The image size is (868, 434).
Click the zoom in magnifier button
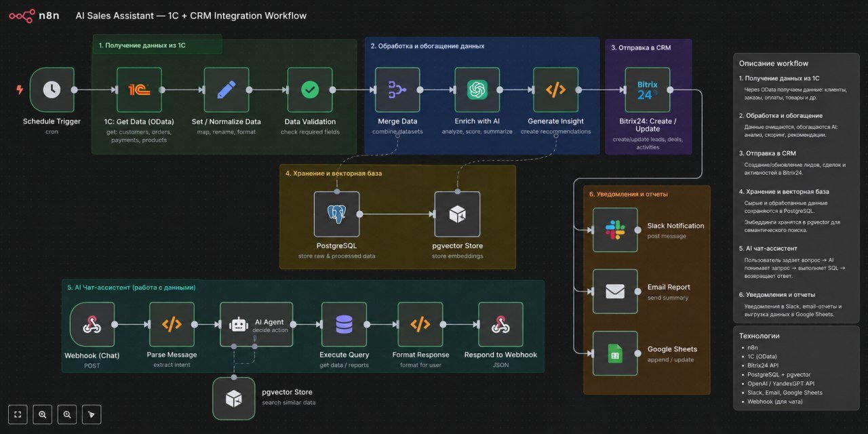(x=42, y=414)
